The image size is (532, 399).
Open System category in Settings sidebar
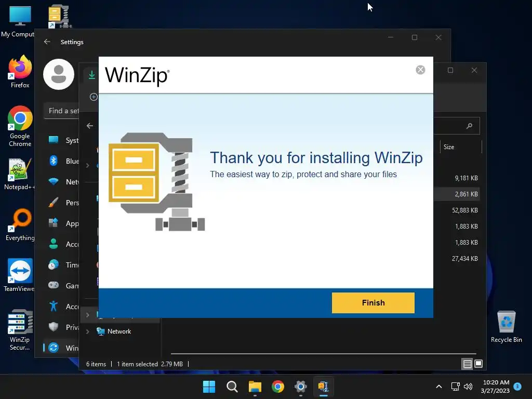point(63,140)
